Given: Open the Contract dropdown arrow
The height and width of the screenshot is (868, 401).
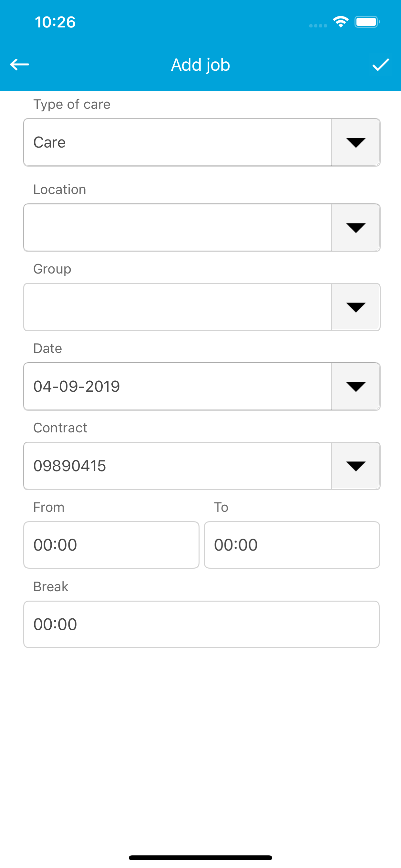Looking at the screenshot, I should click(356, 466).
